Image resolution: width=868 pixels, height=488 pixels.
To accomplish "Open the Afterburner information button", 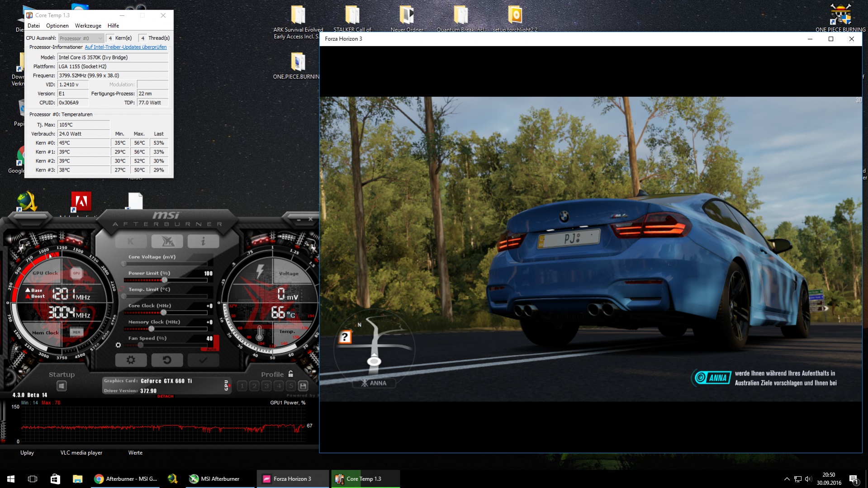I will pos(203,242).
